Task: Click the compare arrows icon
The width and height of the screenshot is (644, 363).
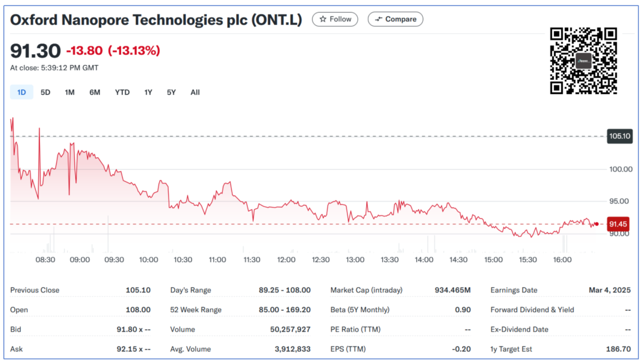Action: (378, 19)
